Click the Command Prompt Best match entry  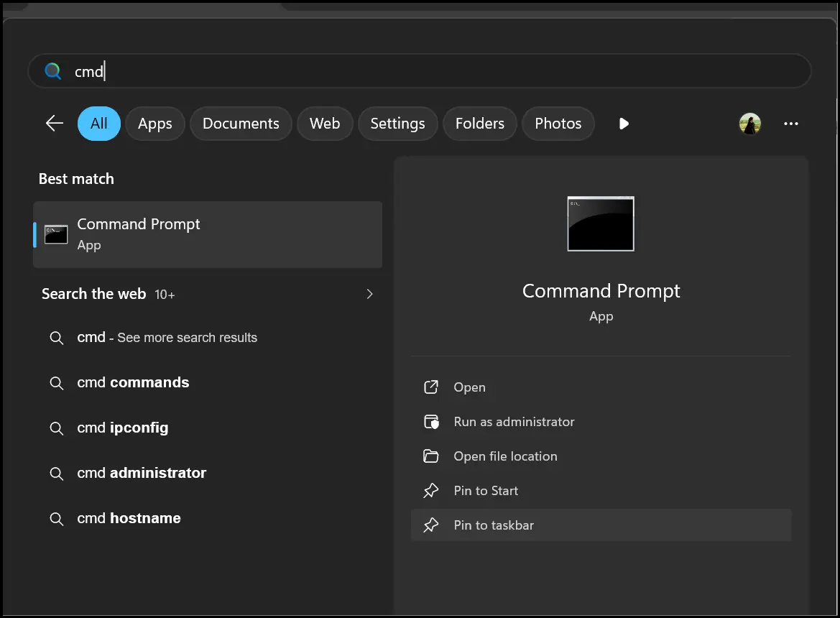(x=207, y=234)
